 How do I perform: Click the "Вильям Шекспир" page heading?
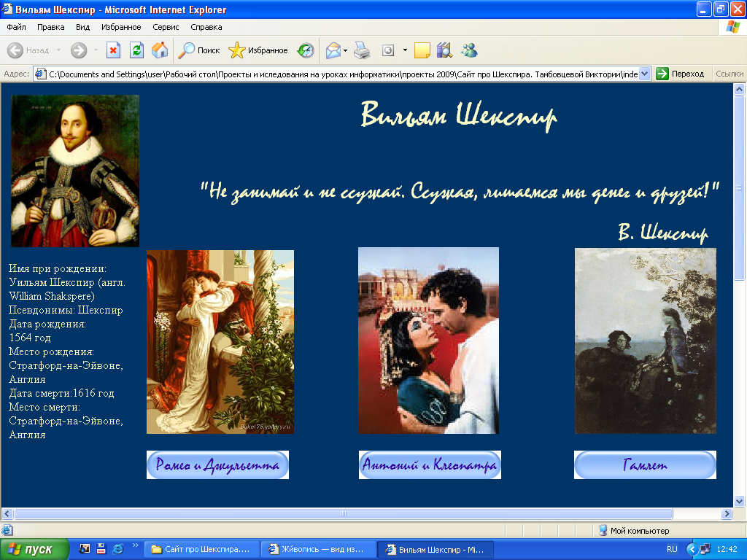(x=459, y=116)
